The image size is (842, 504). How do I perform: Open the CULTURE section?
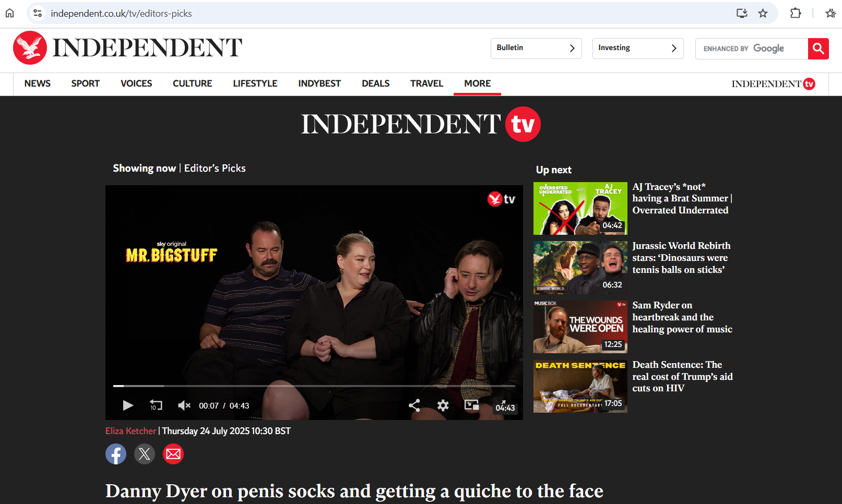click(x=193, y=83)
